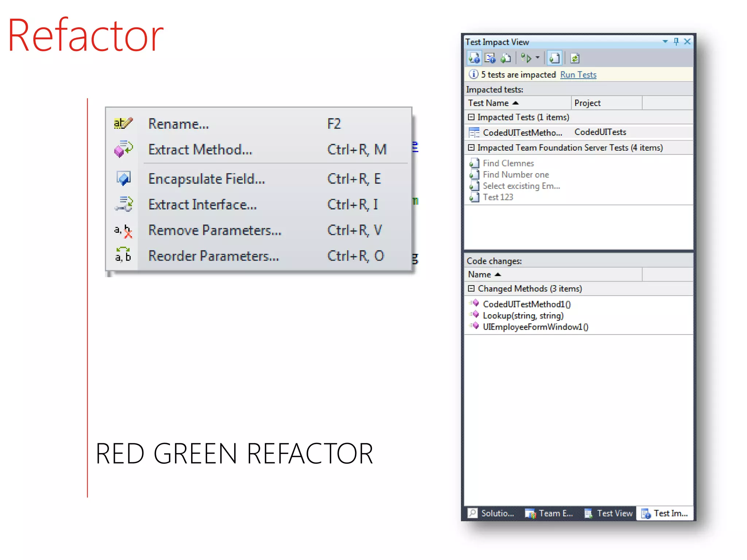Select the Lookup(string, string) changed method
The image size is (747, 560).
pos(523,315)
